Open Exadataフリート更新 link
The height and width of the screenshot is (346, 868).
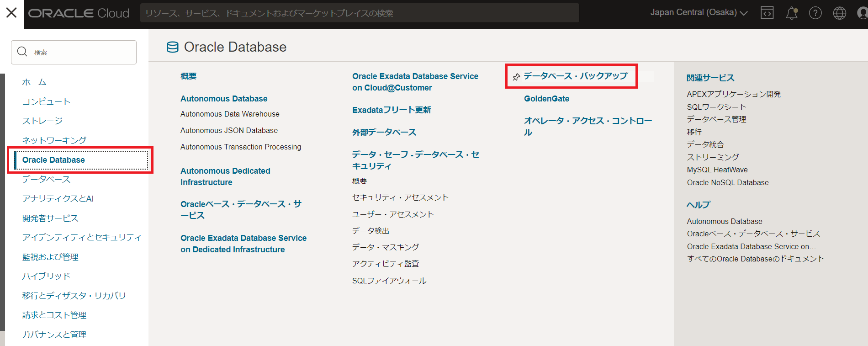(x=392, y=110)
